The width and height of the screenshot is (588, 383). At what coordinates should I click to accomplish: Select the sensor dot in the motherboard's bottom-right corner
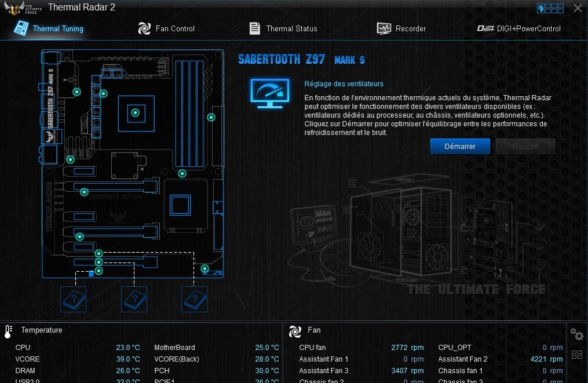204,269
